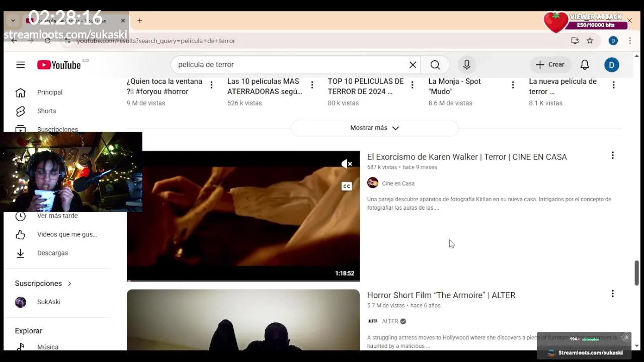Open options for ¿Quien toca la ventana short
This screenshot has height=362, width=644.
(211, 85)
